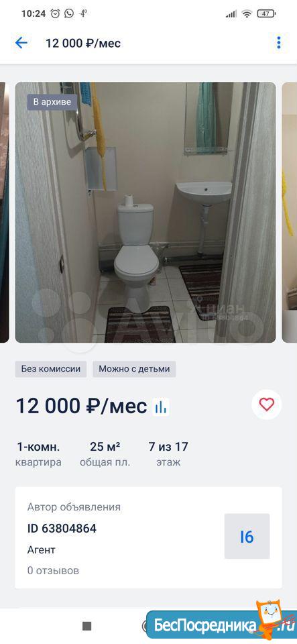297x644 pixels.
Task: Show next photo on right edge
Action: pos(290,213)
